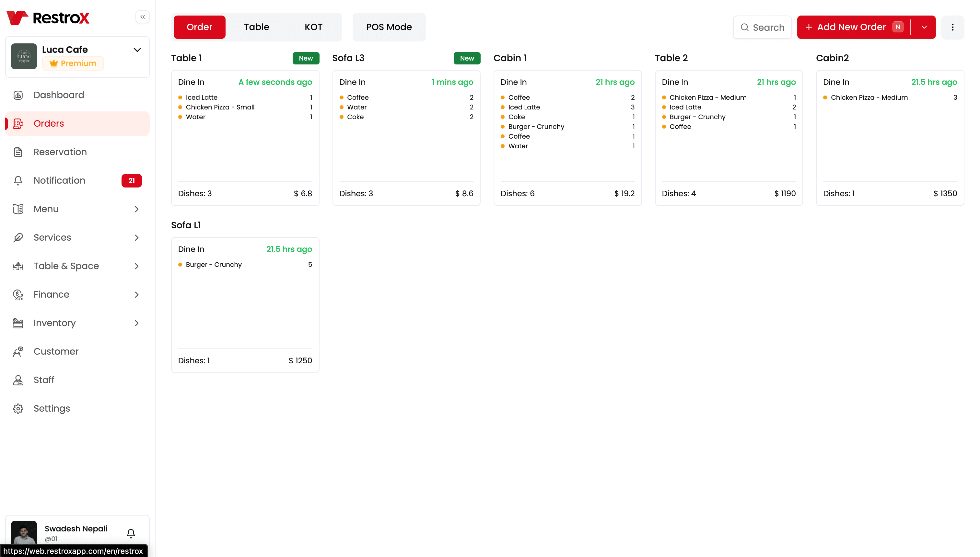Open Settings via the gear icon
This screenshot has width=980, height=557.
19,408
